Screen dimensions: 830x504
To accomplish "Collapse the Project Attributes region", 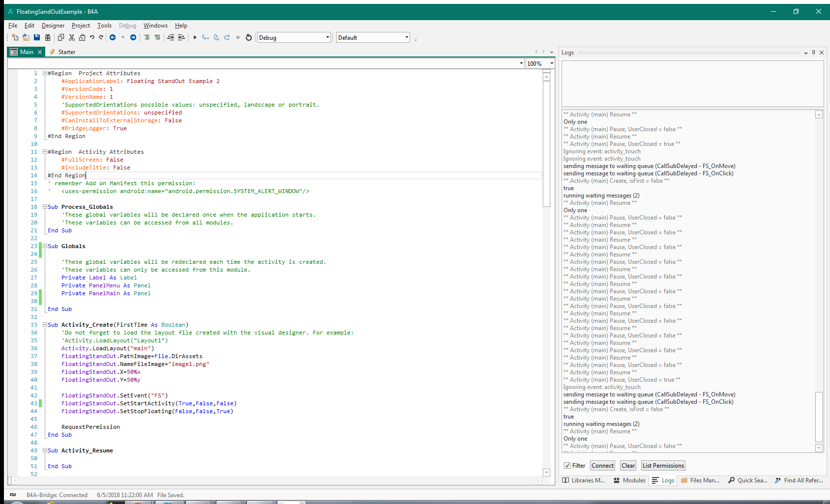I will 45,73.
